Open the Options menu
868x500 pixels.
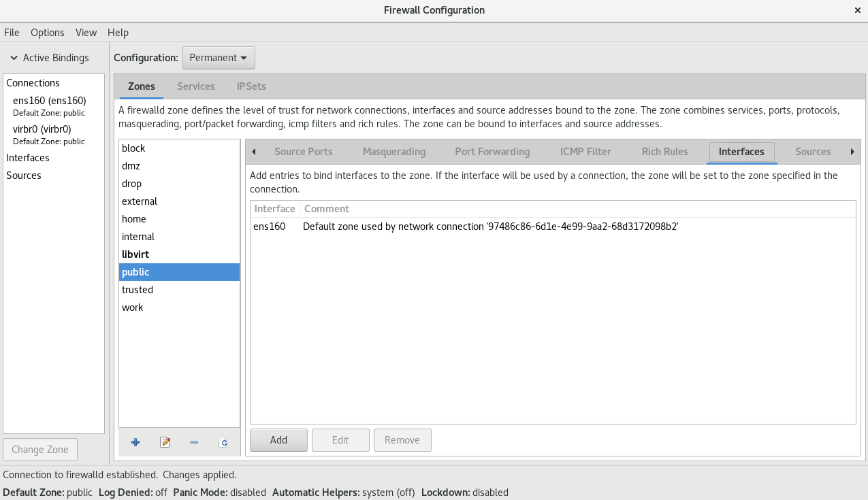point(48,33)
